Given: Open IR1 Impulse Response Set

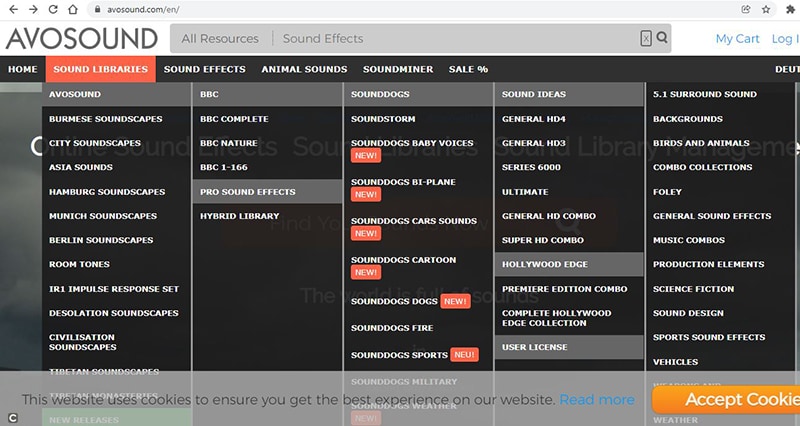Looking at the screenshot, I should [x=116, y=289].
